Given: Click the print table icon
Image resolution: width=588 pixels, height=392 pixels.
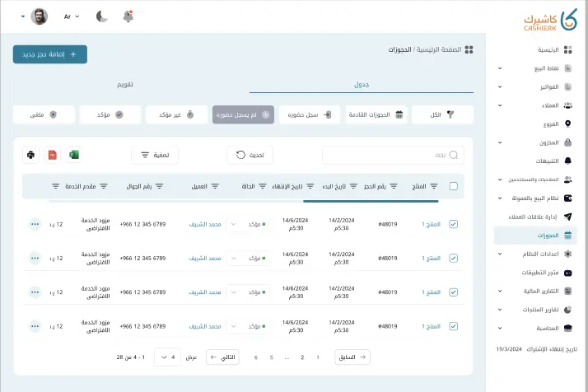Looking at the screenshot, I should pyautogui.click(x=30, y=155).
